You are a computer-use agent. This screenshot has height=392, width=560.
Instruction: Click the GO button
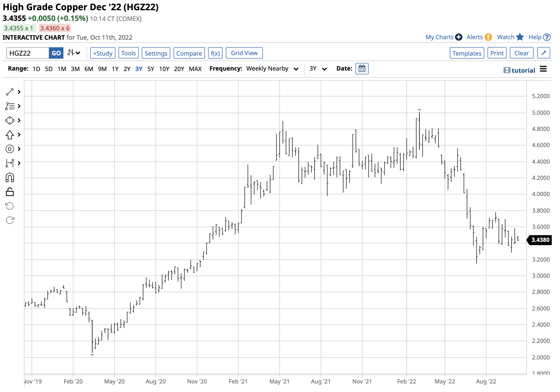pos(56,53)
